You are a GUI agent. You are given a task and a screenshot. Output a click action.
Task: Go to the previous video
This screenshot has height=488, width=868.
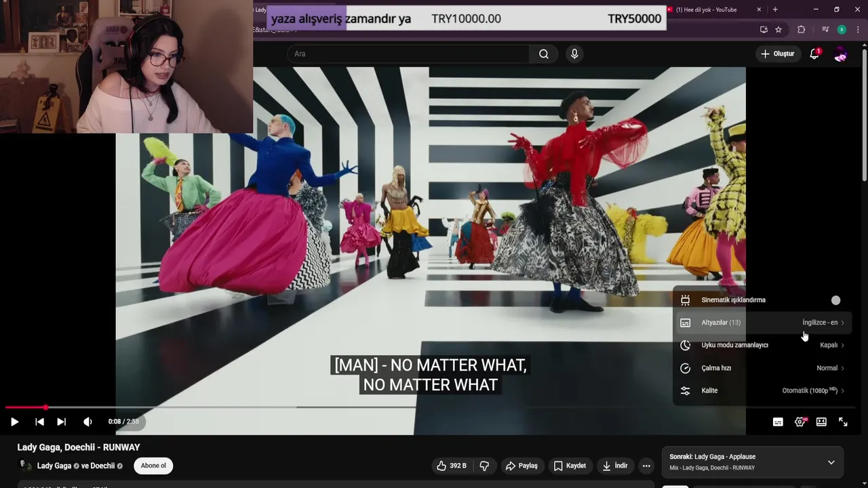click(39, 422)
